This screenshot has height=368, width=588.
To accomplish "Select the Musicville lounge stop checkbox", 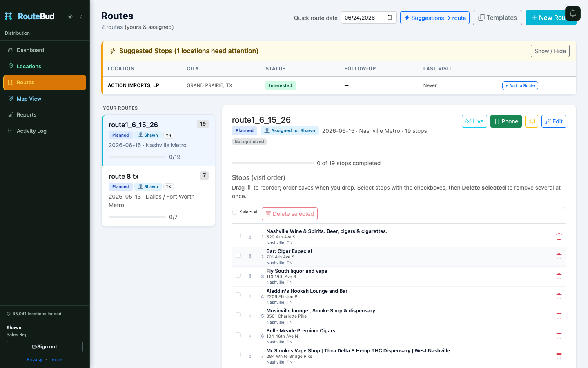I will pyautogui.click(x=238, y=315).
